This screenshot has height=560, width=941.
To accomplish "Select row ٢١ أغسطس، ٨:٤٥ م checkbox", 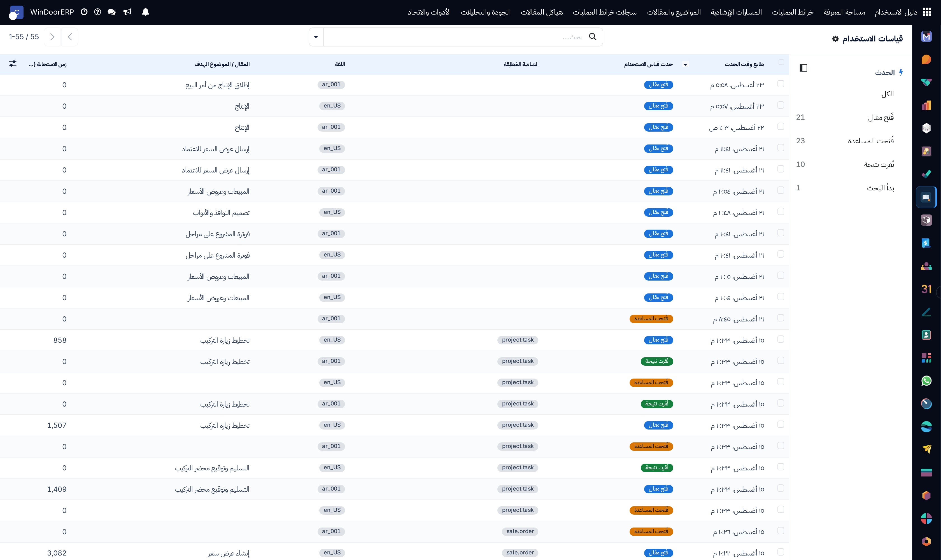I will pos(781,318).
